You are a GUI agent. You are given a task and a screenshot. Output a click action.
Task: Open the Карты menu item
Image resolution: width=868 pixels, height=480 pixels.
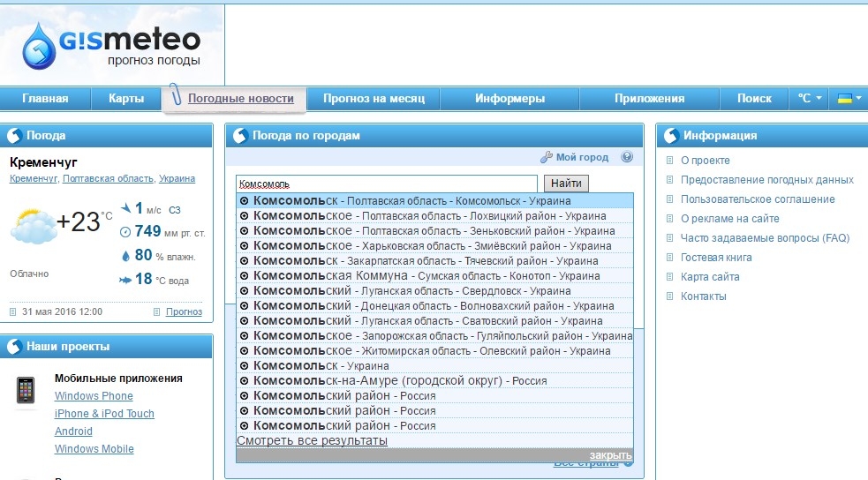[126, 99]
